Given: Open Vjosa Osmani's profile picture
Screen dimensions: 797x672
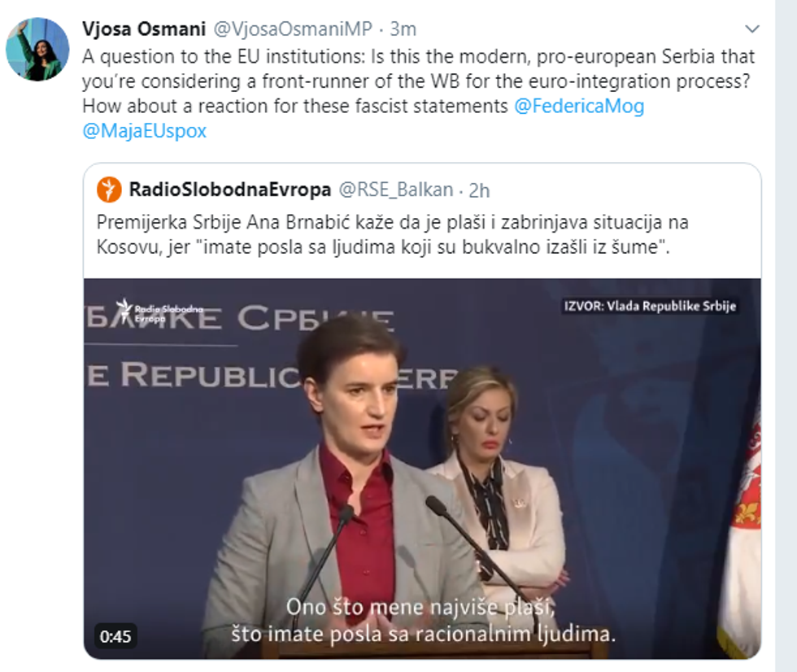Looking at the screenshot, I should point(37,49).
